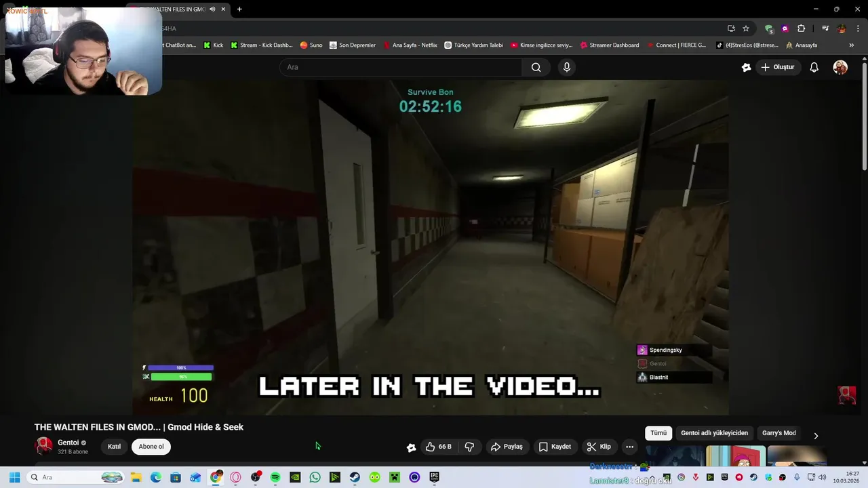The width and height of the screenshot is (868, 488).
Task: Open the video title text
Action: (x=139, y=427)
